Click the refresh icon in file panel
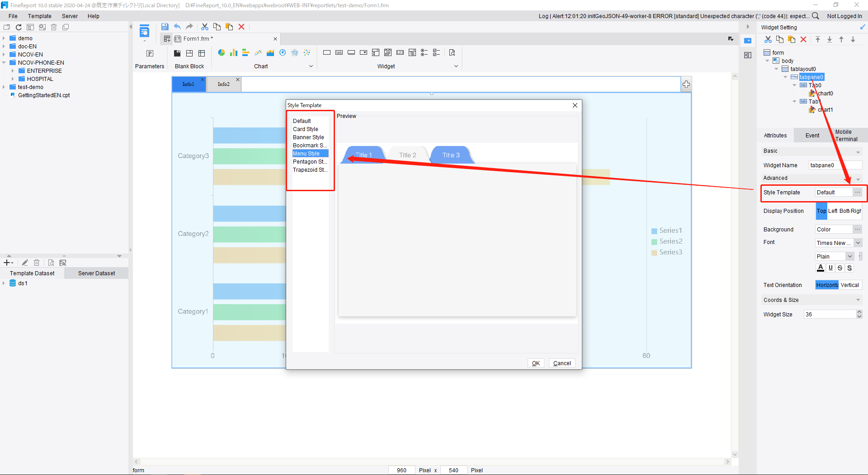Viewport: 868px width, 475px height. [19, 27]
